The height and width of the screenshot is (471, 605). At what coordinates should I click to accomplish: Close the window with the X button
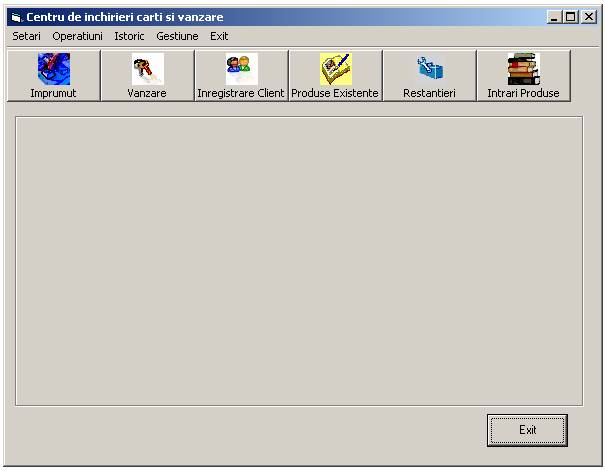point(589,17)
